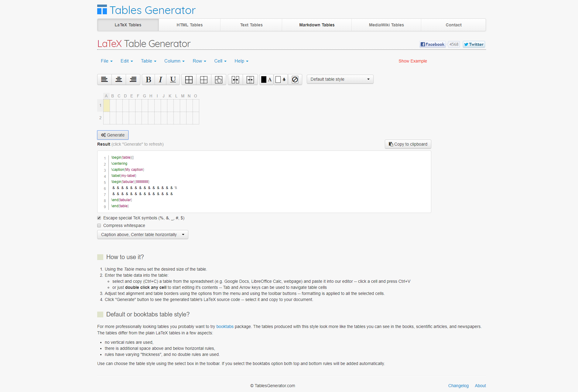Activate the hand-pointer border editor tool
This screenshot has height=392, width=578.
(219, 79)
